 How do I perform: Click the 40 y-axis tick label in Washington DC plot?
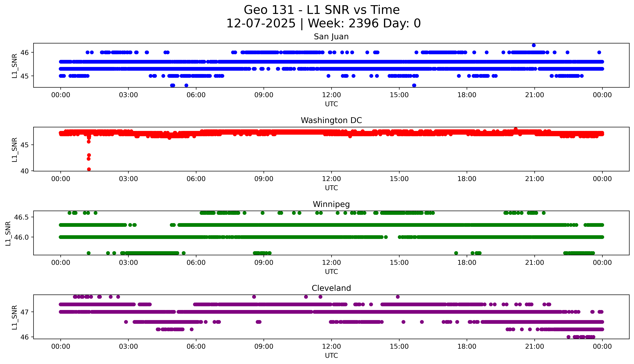pos(25,171)
